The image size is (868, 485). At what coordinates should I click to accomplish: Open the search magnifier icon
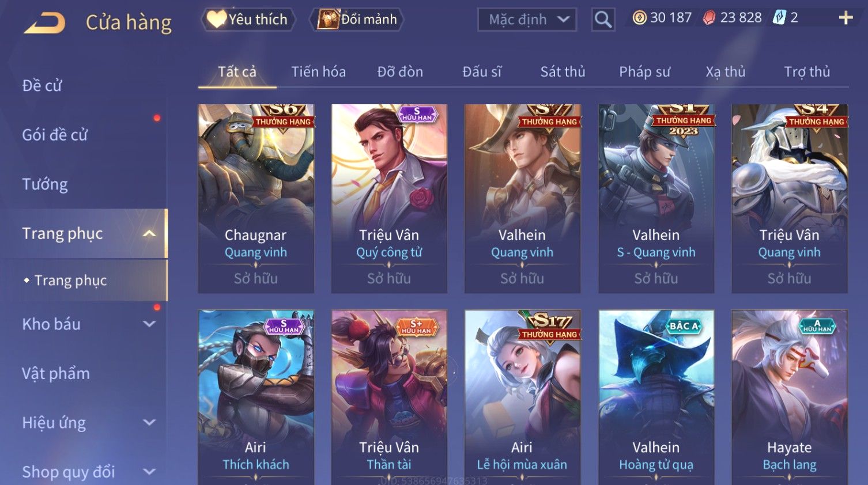tap(603, 20)
